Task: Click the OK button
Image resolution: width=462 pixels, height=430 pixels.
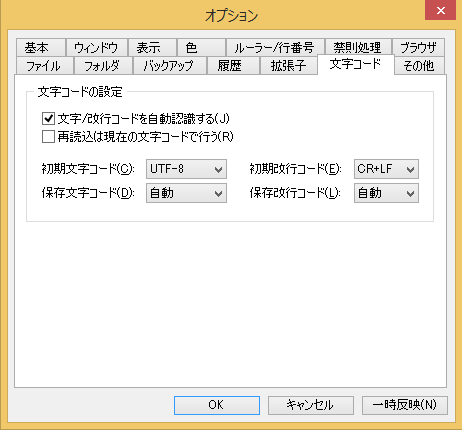Action: (217, 405)
